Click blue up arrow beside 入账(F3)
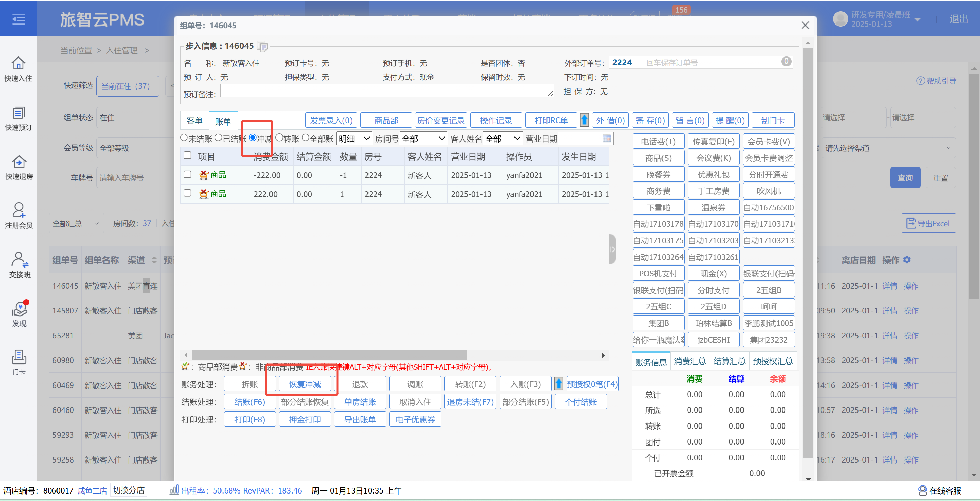The width and height of the screenshot is (980, 501). tap(558, 384)
